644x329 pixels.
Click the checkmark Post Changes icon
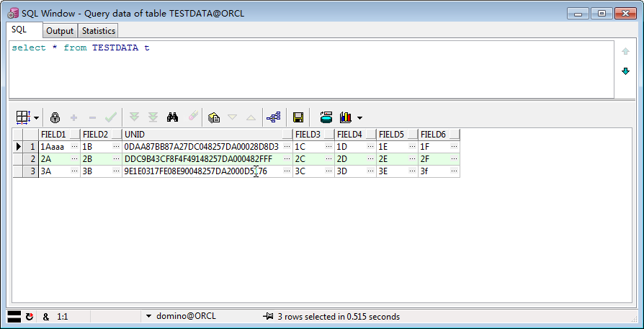click(x=110, y=118)
